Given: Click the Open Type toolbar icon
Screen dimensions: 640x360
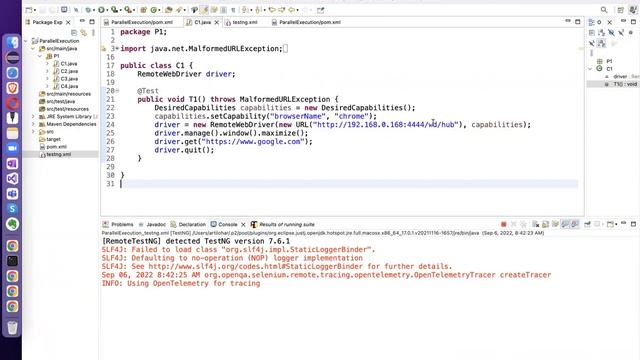Looking at the screenshot, I should point(168,10).
